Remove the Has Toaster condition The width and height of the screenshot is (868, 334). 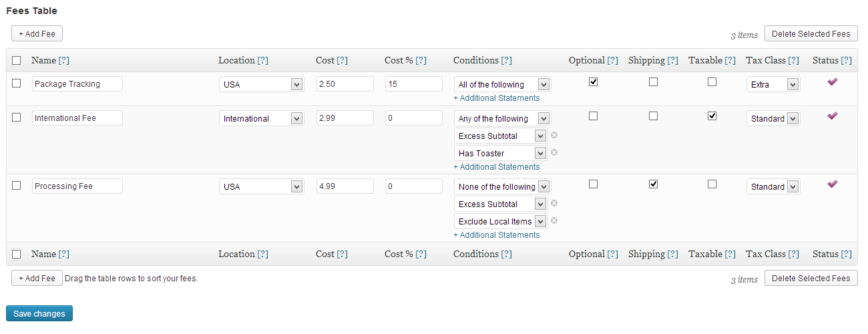[x=554, y=152]
